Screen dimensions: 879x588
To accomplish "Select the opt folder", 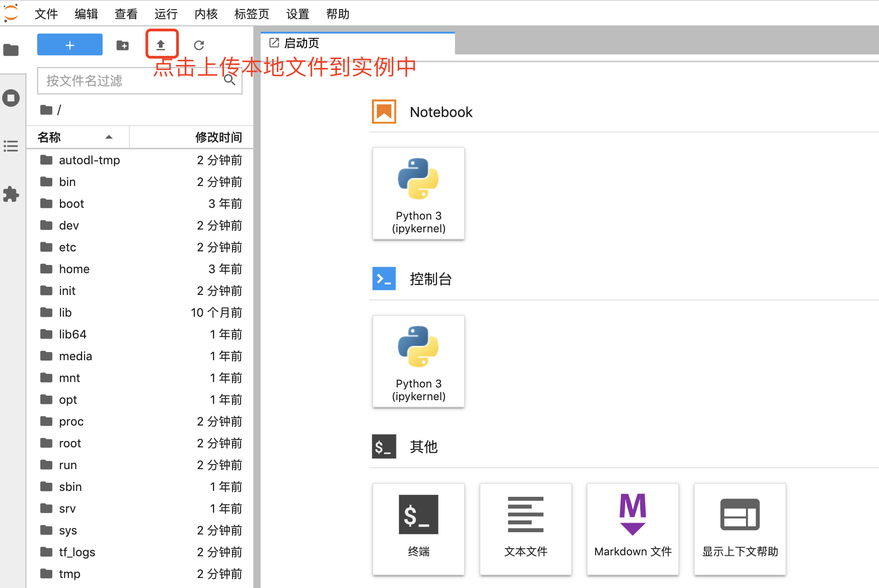I will pyautogui.click(x=140, y=400).
